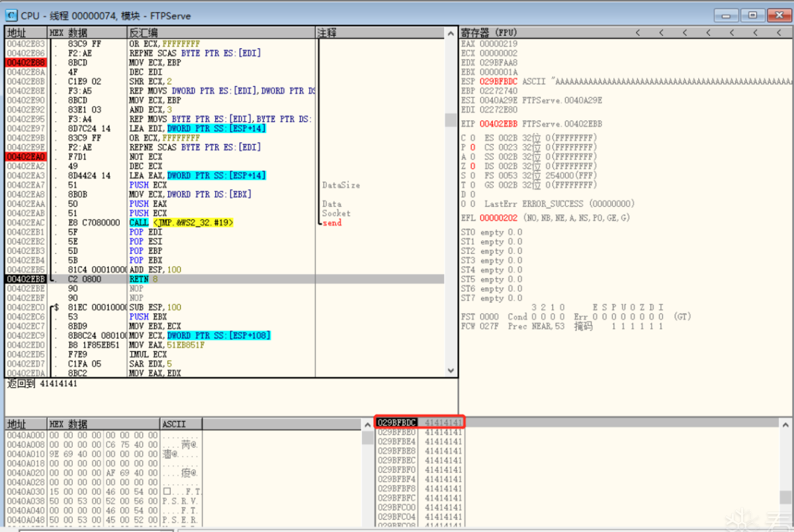
Task: Click the stack pane scrollbar thumb
Action: click(x=785, y=497)
